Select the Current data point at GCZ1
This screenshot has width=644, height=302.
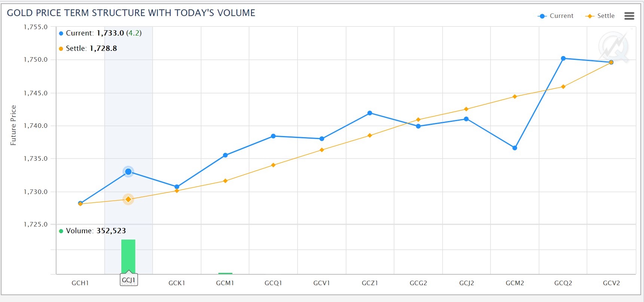[370, 113]
